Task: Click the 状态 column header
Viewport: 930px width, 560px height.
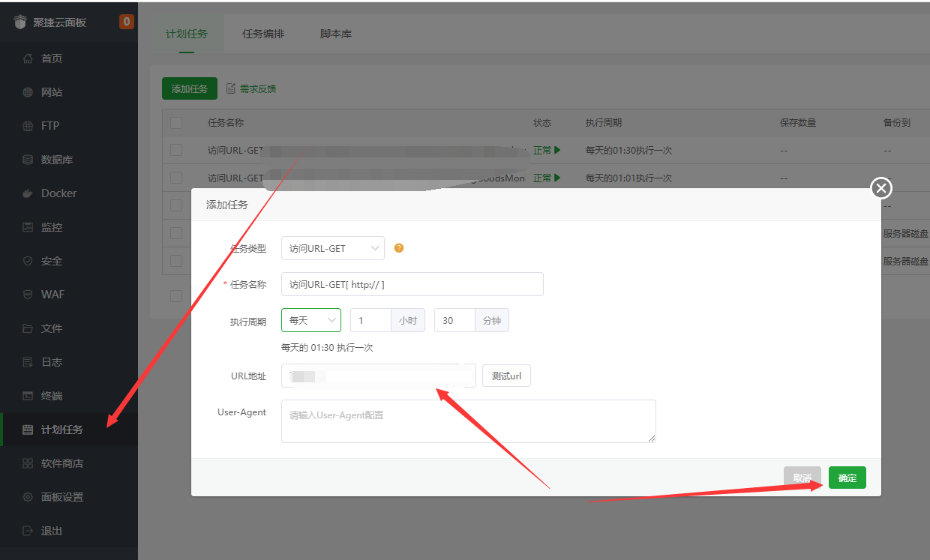Action: coord(542,122)
